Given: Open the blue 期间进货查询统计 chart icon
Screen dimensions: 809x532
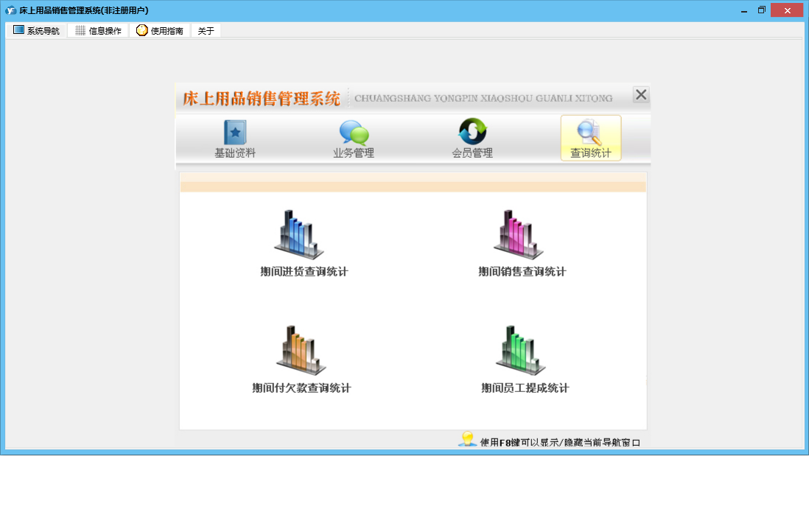Looking at the screenshot, I should click(299, 234).
